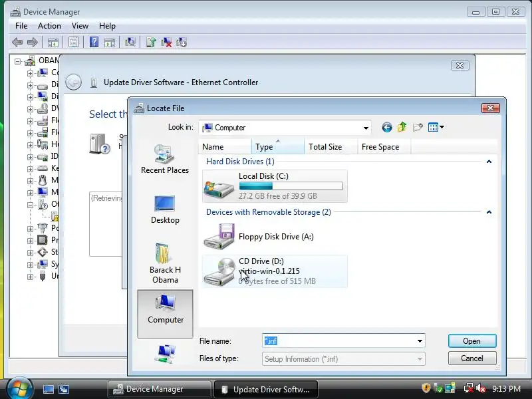Select Desktop in the places bar
This screenshot has height=399, width=532.
click(x=165, y=209)
